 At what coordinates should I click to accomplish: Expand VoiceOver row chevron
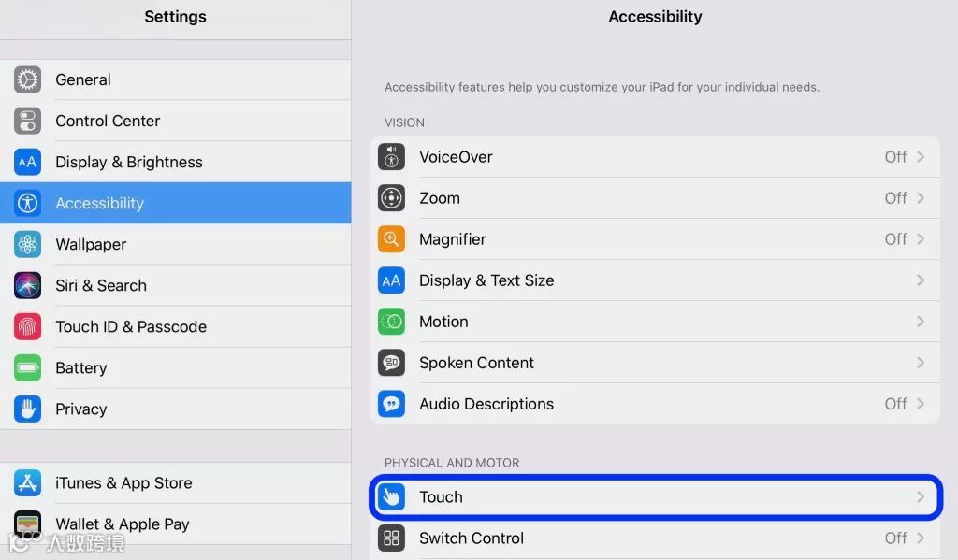click(921, 157)
